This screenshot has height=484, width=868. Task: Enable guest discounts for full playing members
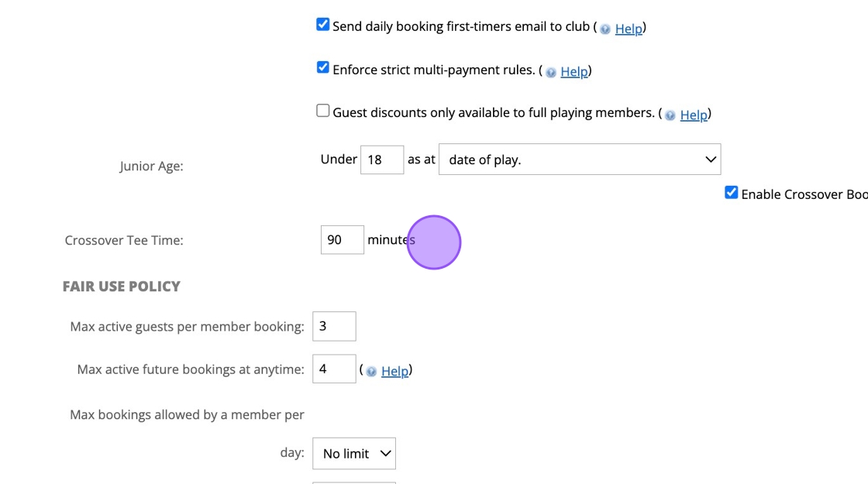click(x=323, y=112)
